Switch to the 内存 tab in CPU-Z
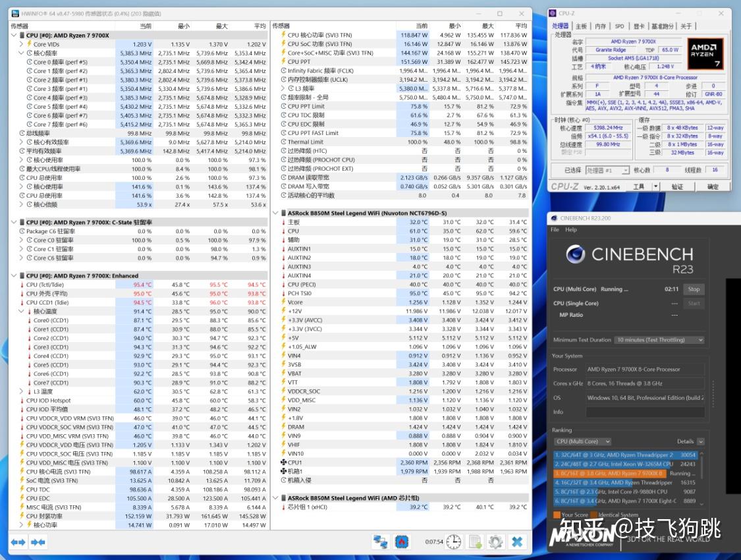 tap(600, 26)
